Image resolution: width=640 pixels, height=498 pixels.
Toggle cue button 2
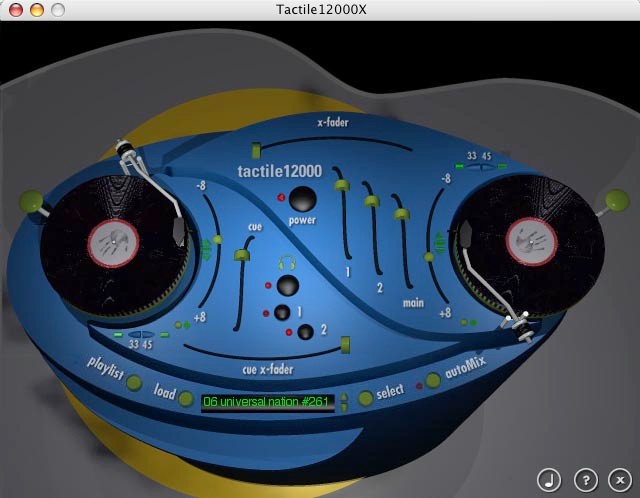(x=305, y=332)
